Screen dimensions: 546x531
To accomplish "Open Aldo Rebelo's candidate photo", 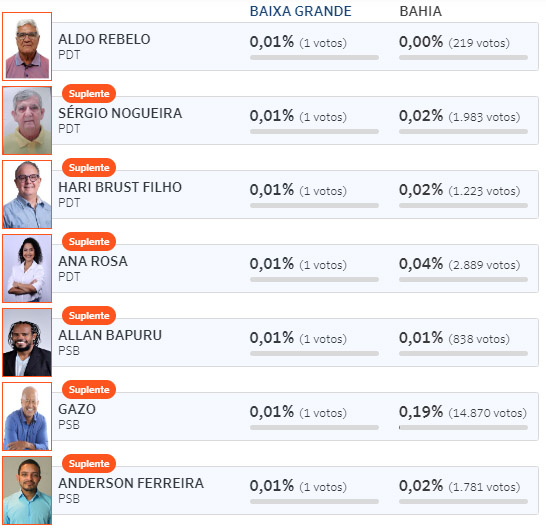I will point(27,46).
